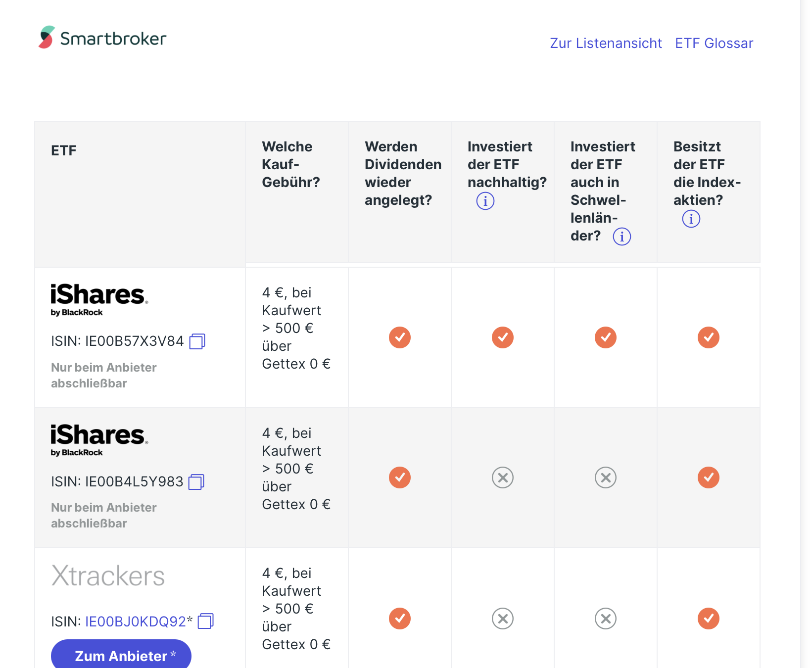Viewport: 812px width, 668px height.
Task: Copy ISIN IE00B4L5Y983 using copy icon
Action: (x=196, y=482)
